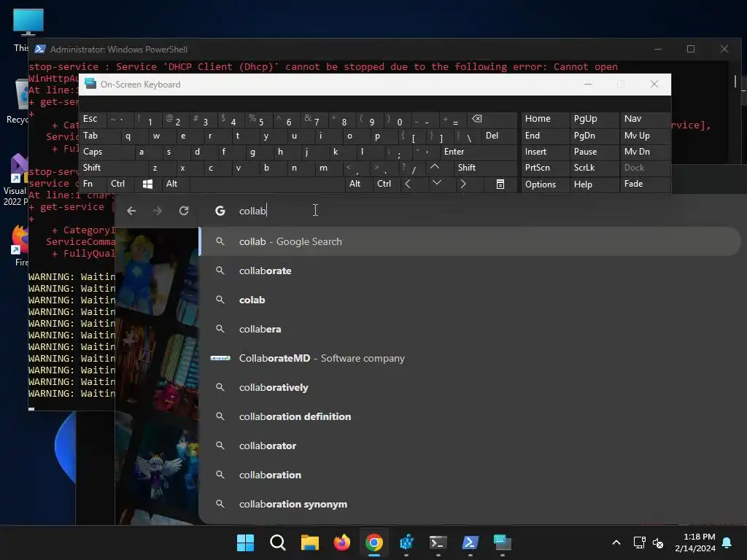Toggle the left Alt key on keyboard

[175, 184]
